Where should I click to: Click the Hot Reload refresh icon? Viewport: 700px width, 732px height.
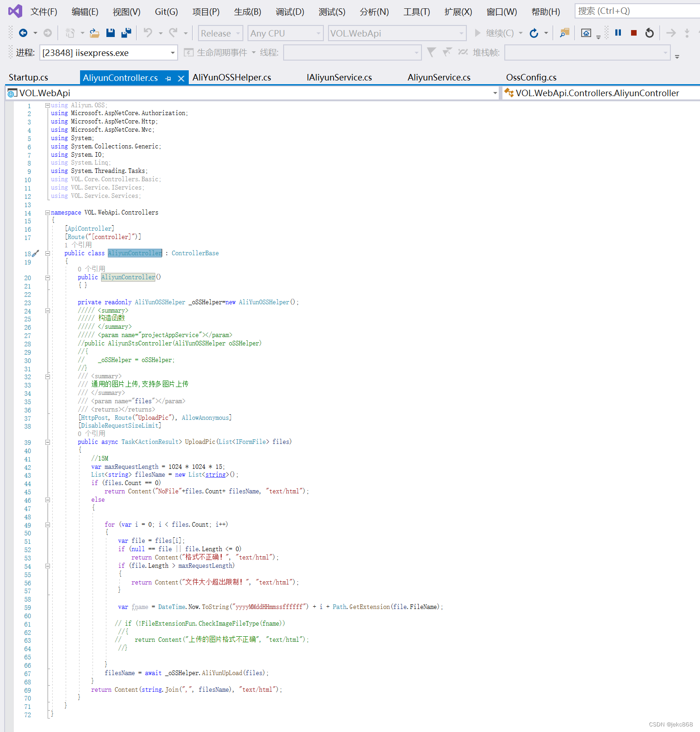tap(534, 33)
